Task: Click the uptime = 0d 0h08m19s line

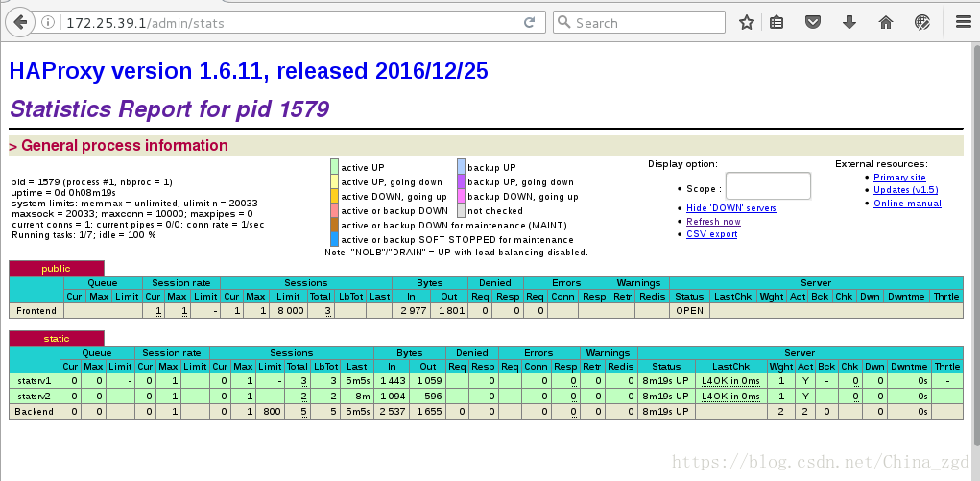Action: click(63, 193)
